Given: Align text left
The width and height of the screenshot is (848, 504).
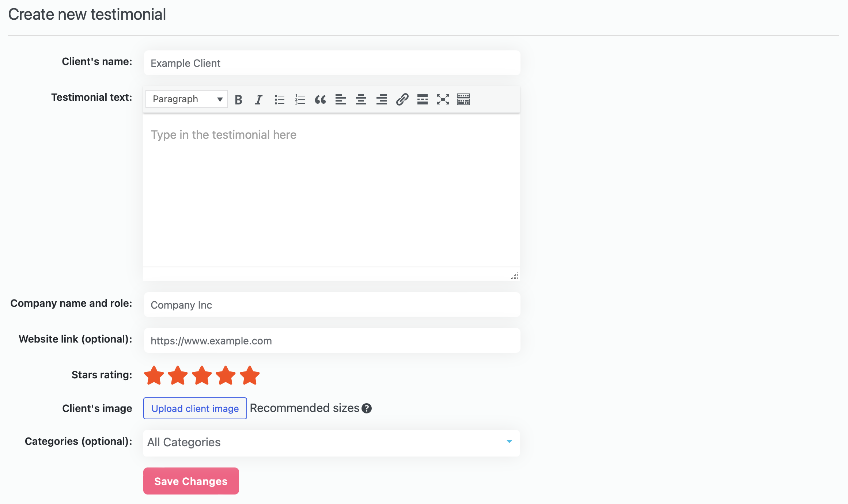Looking at the screenshot, I should (341, 99).
